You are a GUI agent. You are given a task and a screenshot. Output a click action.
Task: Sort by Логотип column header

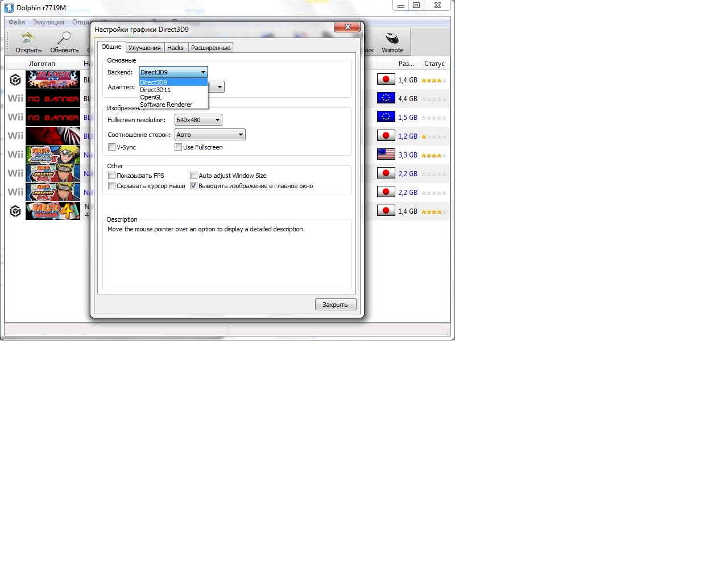tap(42, 64)
